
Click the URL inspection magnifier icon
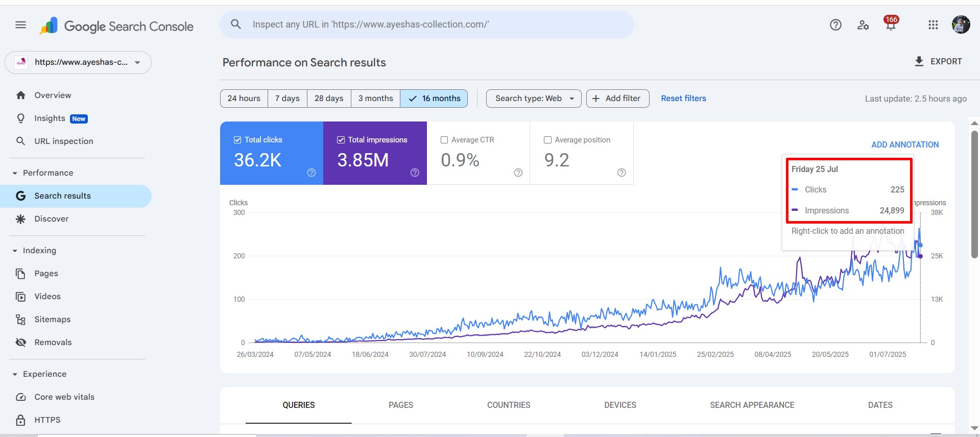click(x=20, y=141)
